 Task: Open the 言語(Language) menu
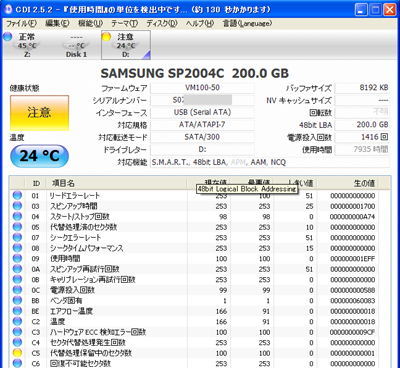pyautogui.click(x=247, y=24)
